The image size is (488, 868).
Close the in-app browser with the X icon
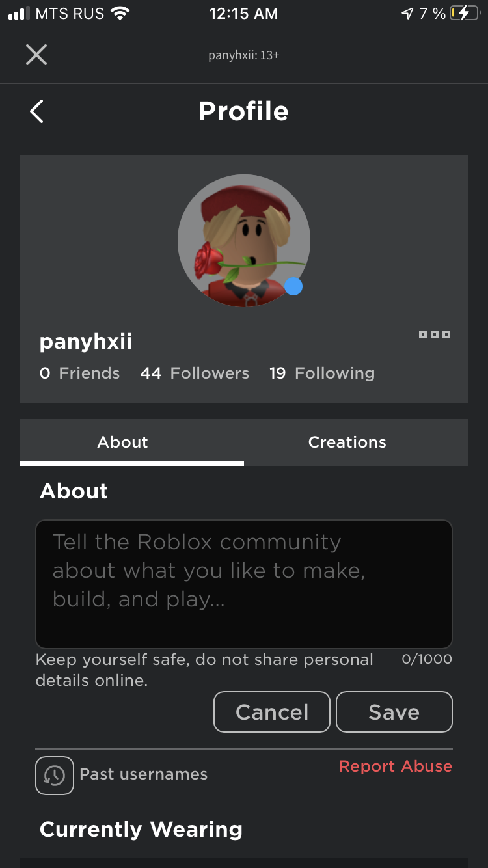[x=36, y=55]
